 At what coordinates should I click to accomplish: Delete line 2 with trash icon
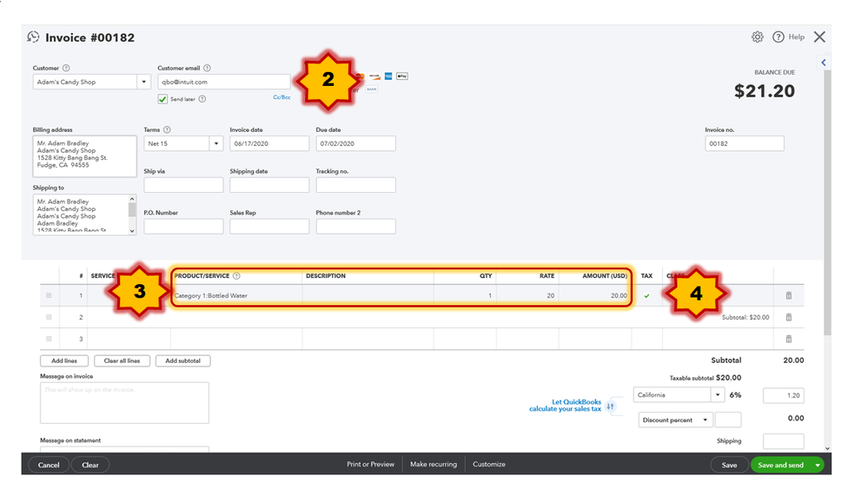(x=789, y=317)
